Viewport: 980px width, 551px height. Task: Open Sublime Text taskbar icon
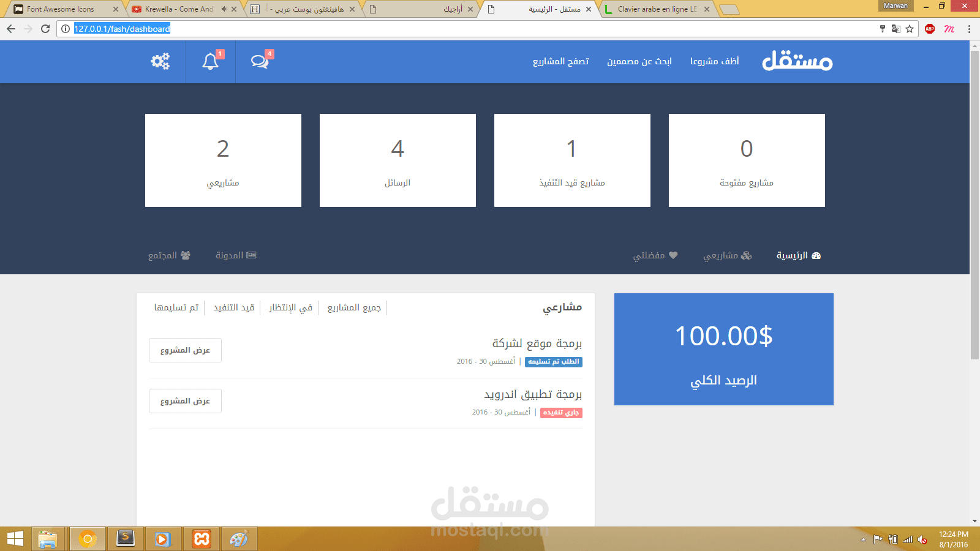(x=126, y=539)
